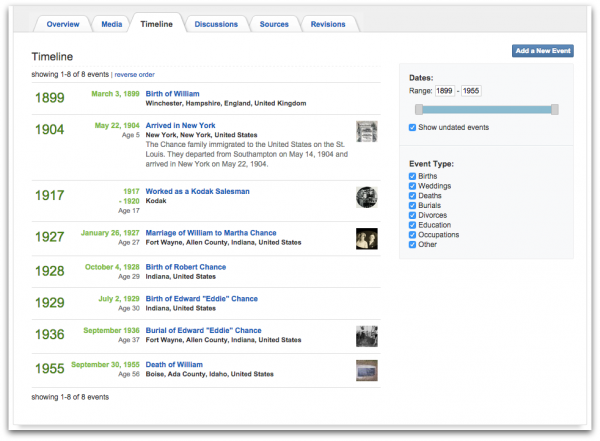The height and width of the screenshot is (441, 600).
Task: Click the Add a New Event button
Action: click(543, 51)
